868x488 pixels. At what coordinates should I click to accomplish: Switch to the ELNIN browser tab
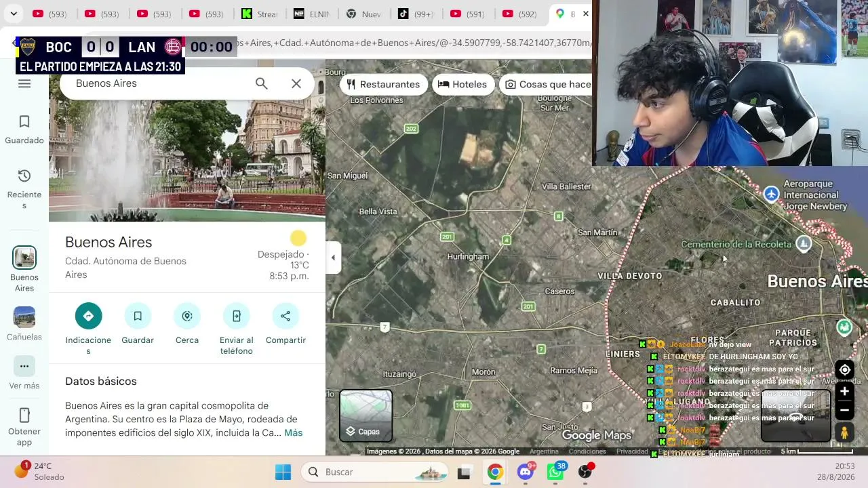[x=311, y=14]
